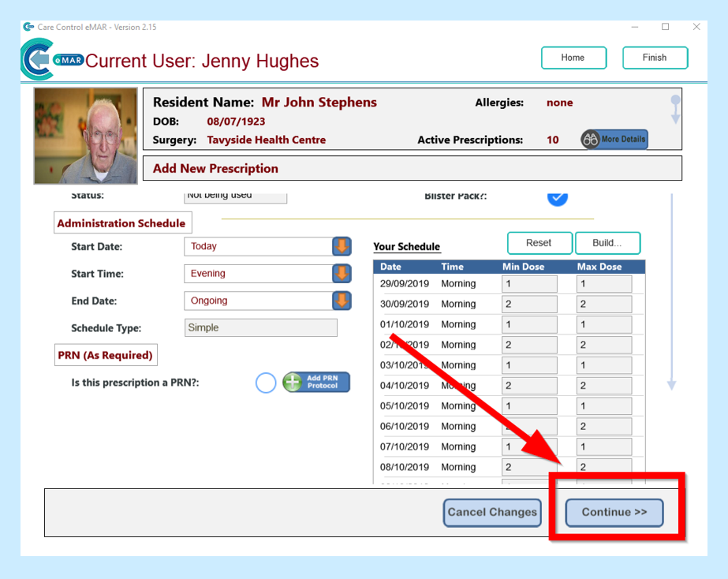Click the Schedule Type Simple field
The width and height of the screenshot is (728, 579).
(260, 328)
